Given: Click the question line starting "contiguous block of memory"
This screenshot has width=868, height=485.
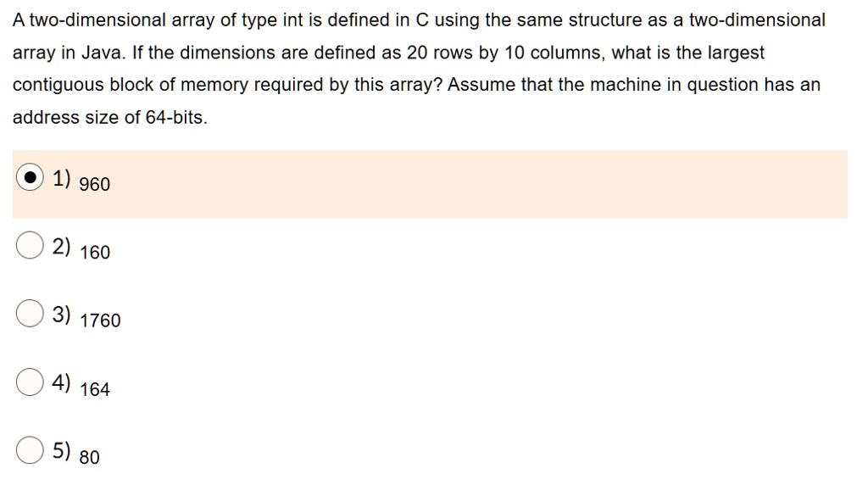Looking at the screenshot, I should 416,85.
